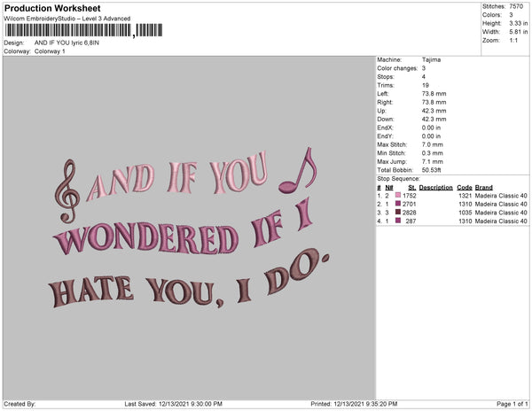Click the Stitches value 7570
Viewport: 532px width, 411px height.
point(517,6)
